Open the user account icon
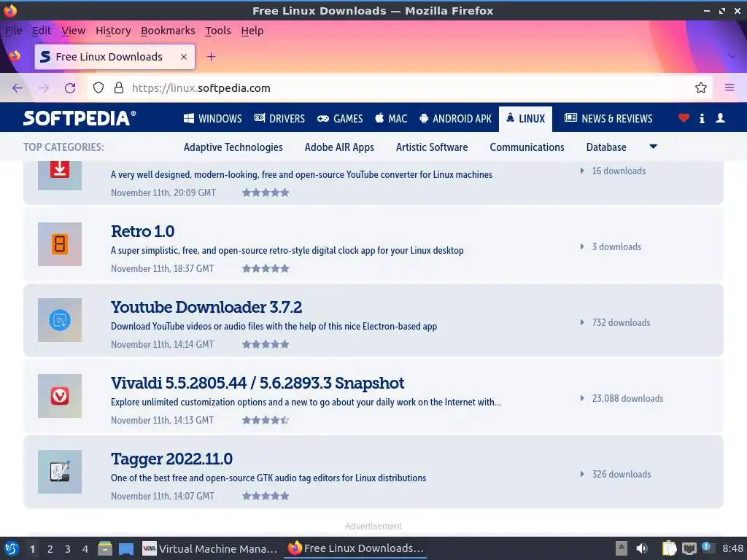The height and width of the screenshot is (560, 747). [720, 117]
